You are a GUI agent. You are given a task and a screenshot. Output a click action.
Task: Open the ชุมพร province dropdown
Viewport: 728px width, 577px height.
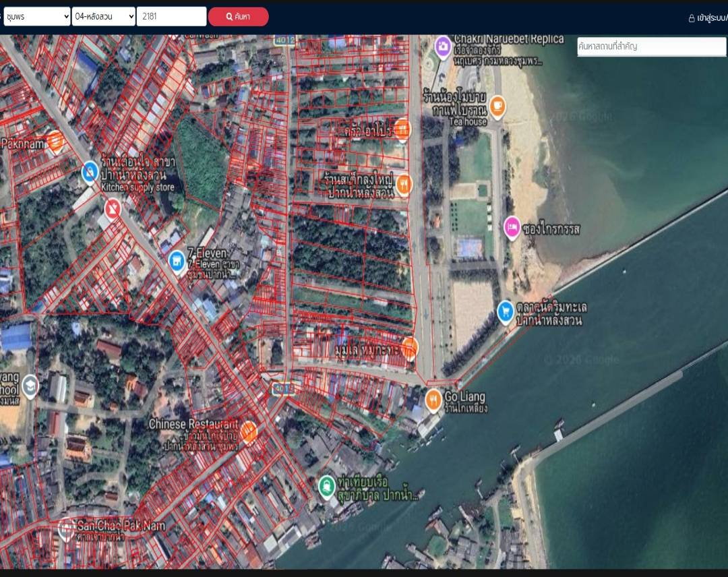tap(37, 17)
